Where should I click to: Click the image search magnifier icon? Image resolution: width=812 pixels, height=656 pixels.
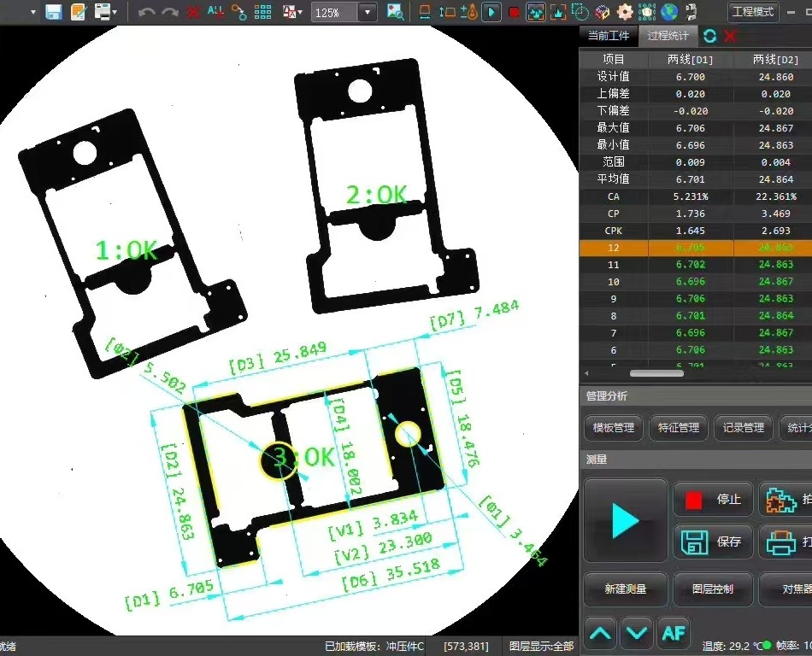[x=396, y=12]
